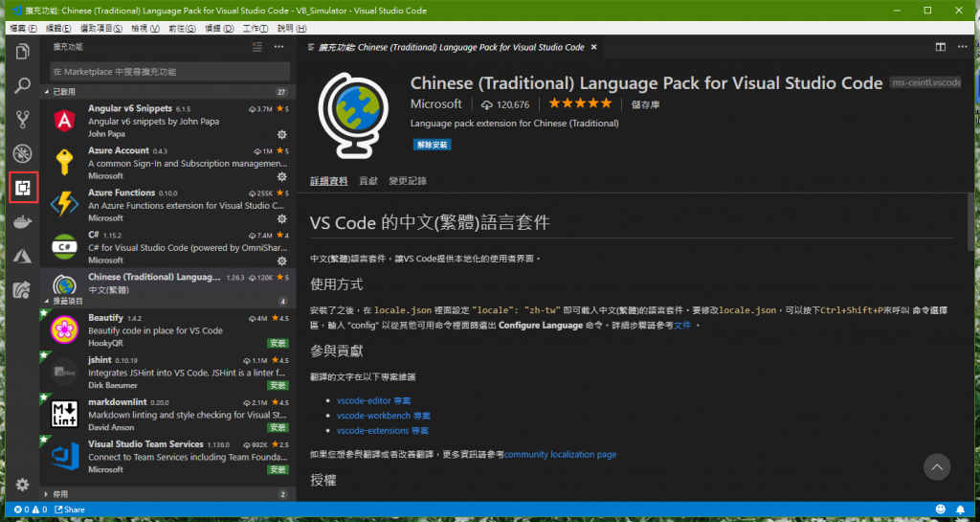Open the Azure view in the activity bar
Image resolution: width=980 pixels, height=522 pixels.
pos(23,255)
